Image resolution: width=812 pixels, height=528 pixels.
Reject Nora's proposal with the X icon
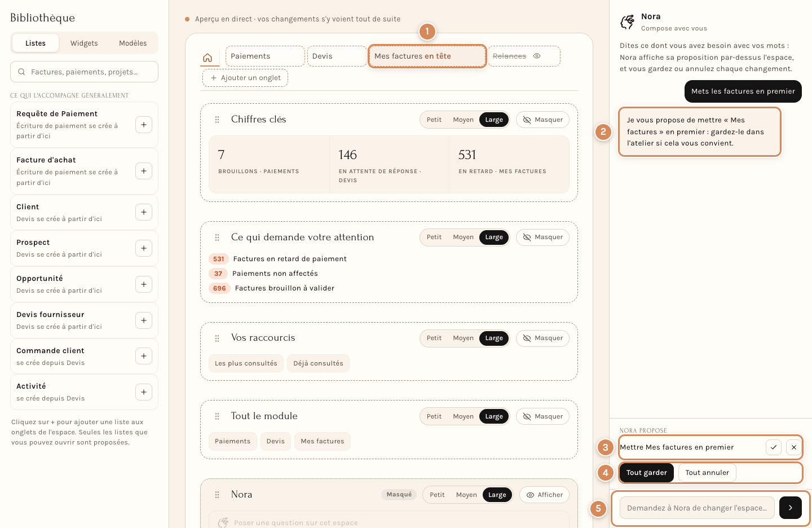[x=794, y=447]
